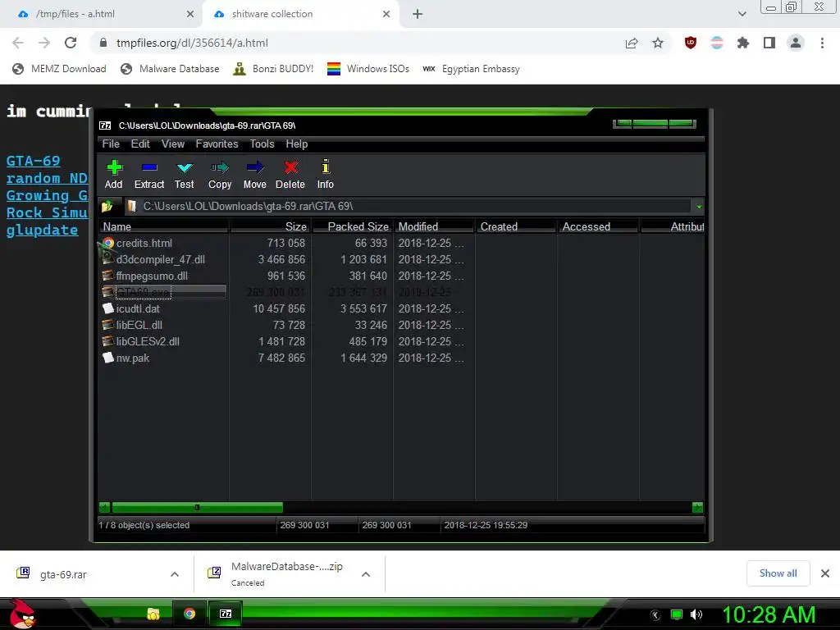Screen dimensions: 840x630
Task: Go back in browser history
Action: pos(18,43)
